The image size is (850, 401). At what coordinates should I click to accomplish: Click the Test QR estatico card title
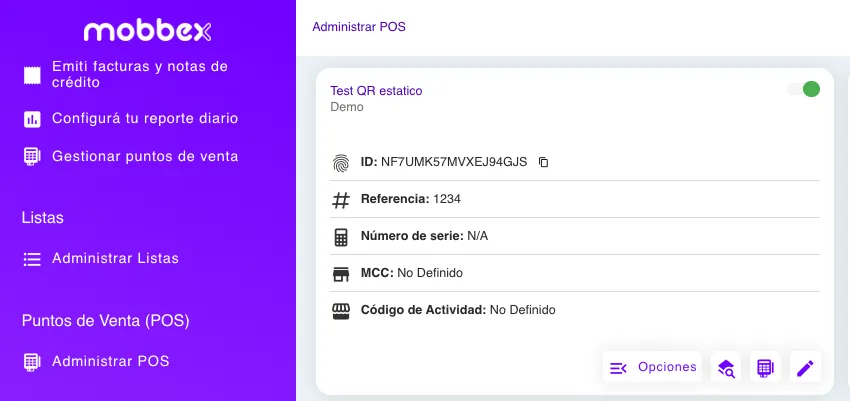(376, 90)
